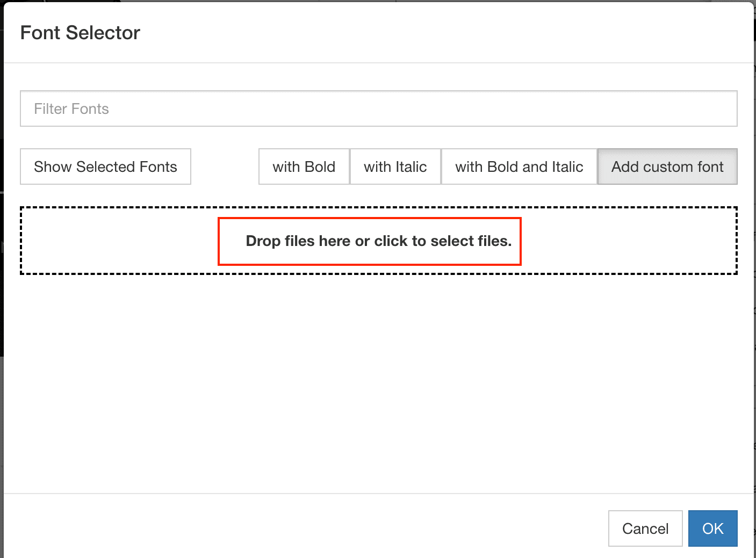756x558 pixels.
Task: Filter fonts having both bold and italic
Action: 519,166
